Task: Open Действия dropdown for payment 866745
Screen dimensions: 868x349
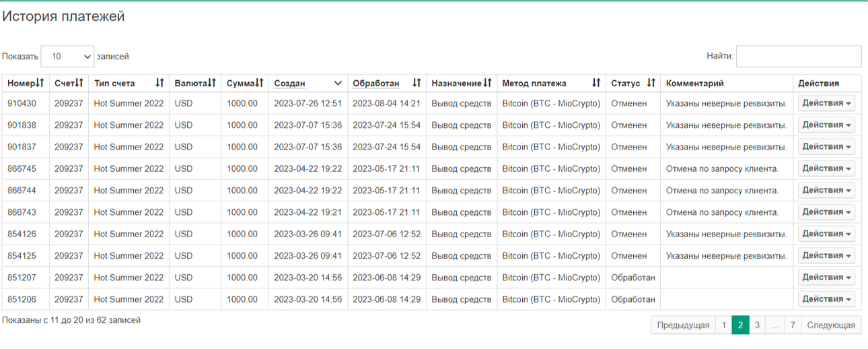Action: 826,168
